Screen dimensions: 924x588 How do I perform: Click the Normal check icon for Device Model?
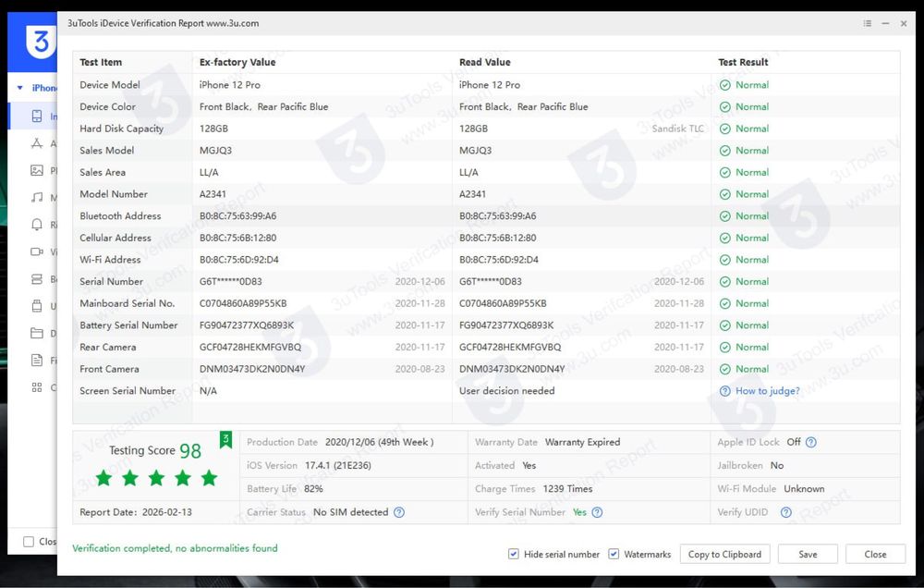(725, 85)
